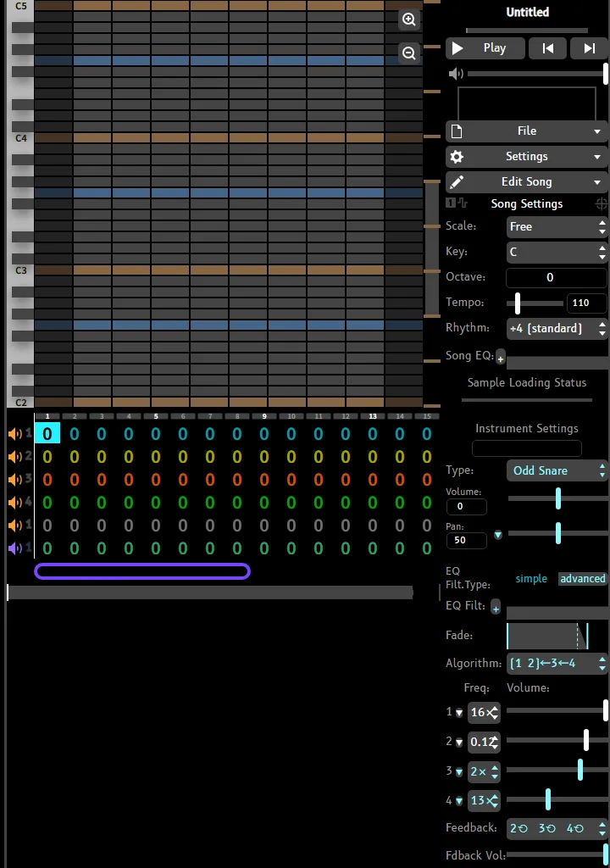Click the File document icon
The height and width of the screenshot is (868, 610).
457,131
